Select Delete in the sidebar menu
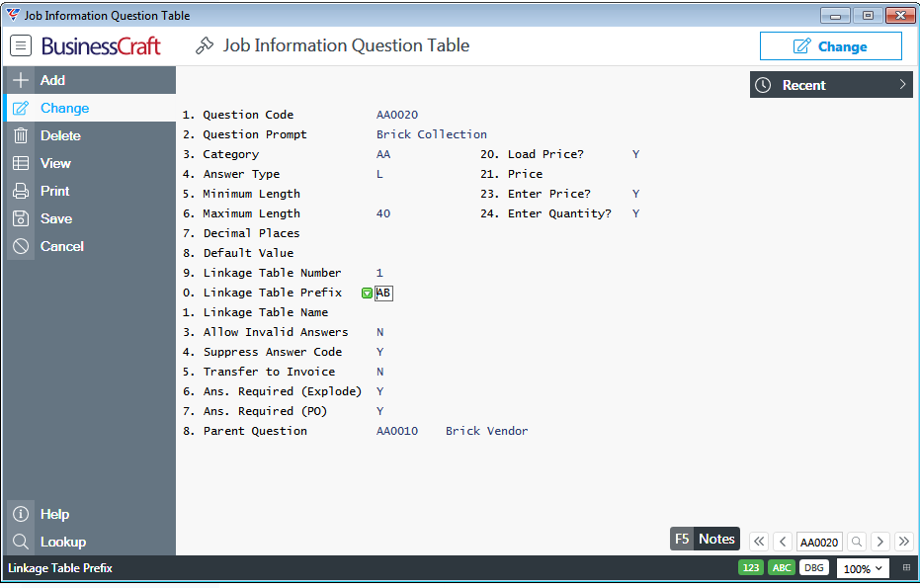Viewport: 920px width, 588px height. 89,135
